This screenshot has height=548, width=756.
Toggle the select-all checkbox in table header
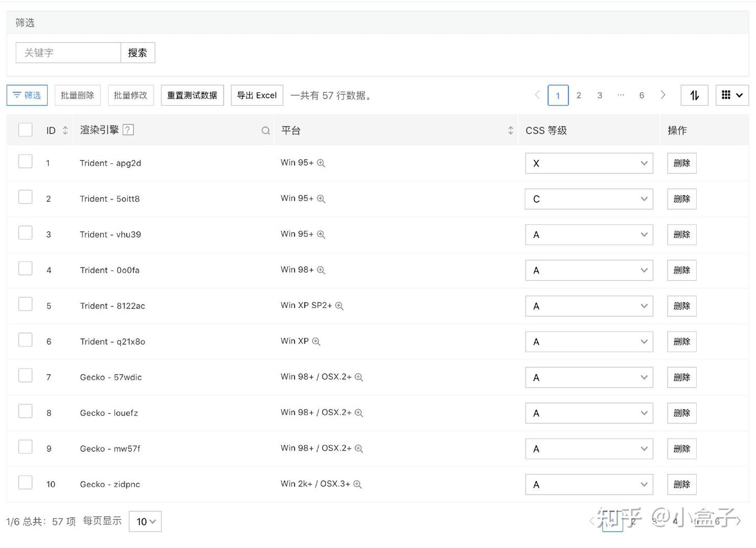click(x=25, y=130)
